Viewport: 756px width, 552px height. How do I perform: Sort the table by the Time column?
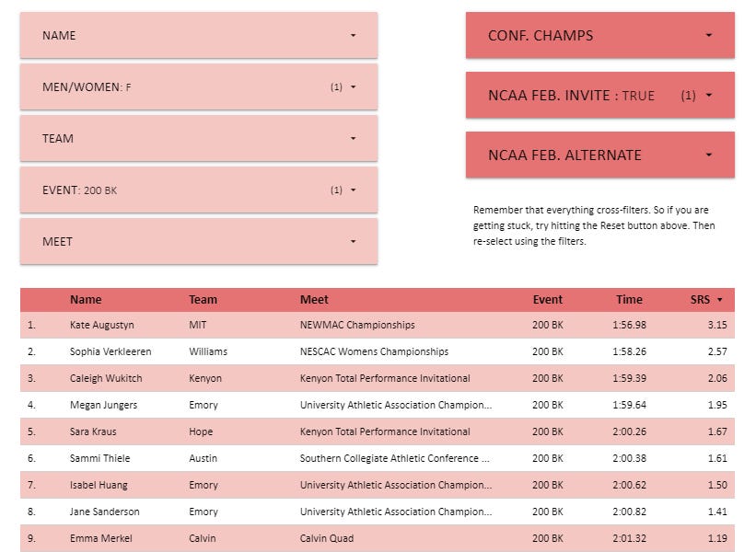629,299
